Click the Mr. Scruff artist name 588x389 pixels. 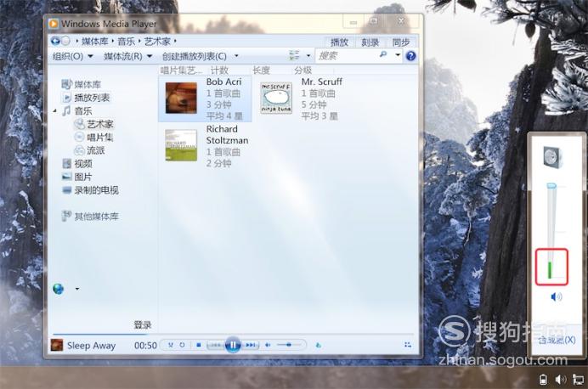[322, 82]
